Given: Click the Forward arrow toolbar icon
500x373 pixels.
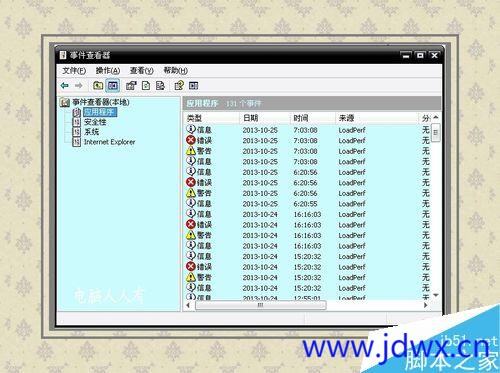Looking at the screenshot, I should (78, 86).
